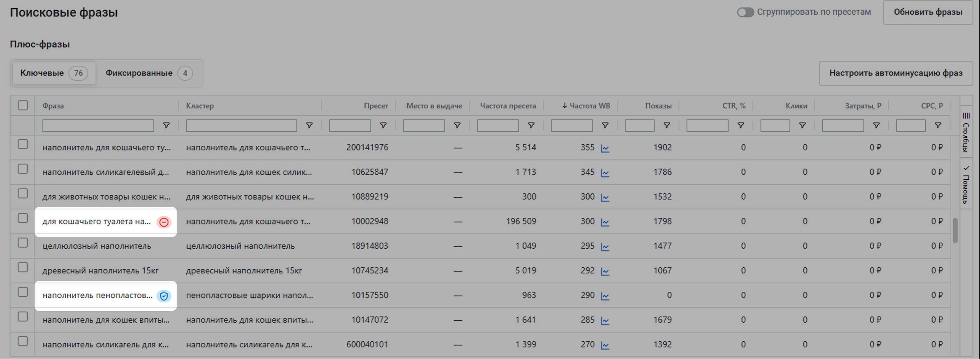
Task: Sort table by Частота пресета header
Action: click(508, 106)
